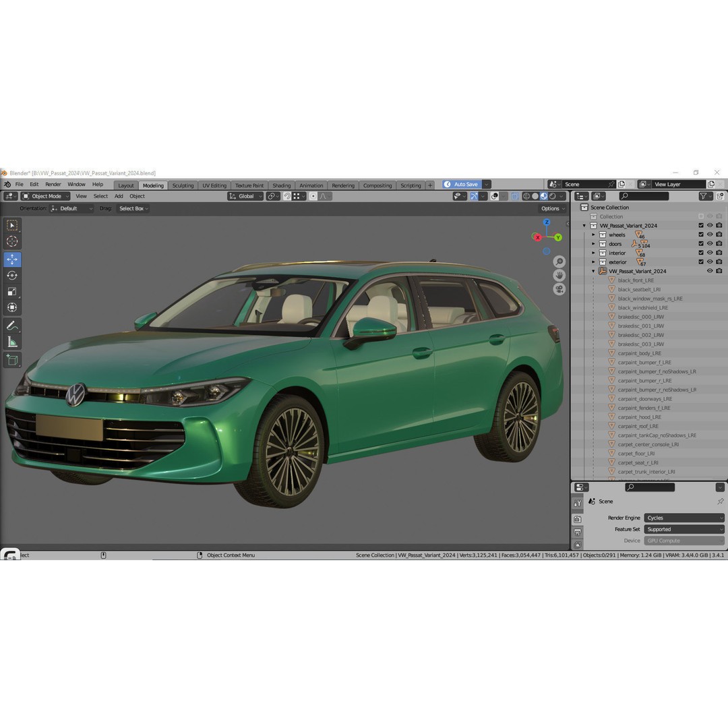Select the Annotate tool
The width and height of the screenshot is (728, 728).
(12, 326)
